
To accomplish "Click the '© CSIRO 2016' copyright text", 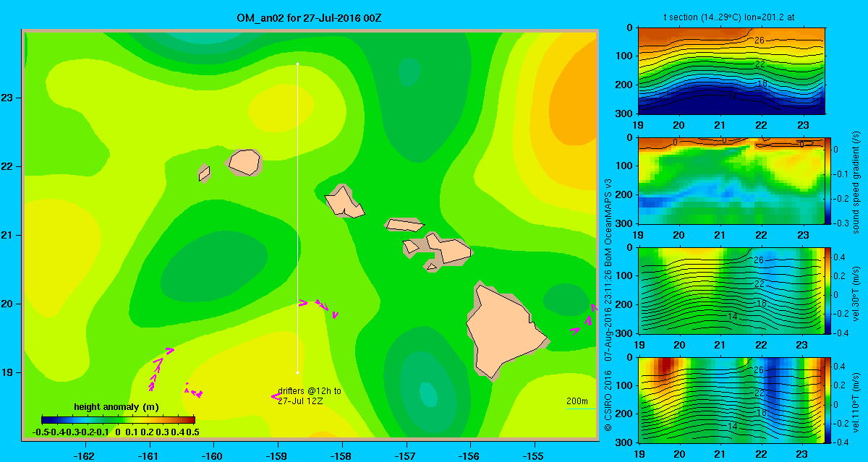I will [x=609, y=402].
